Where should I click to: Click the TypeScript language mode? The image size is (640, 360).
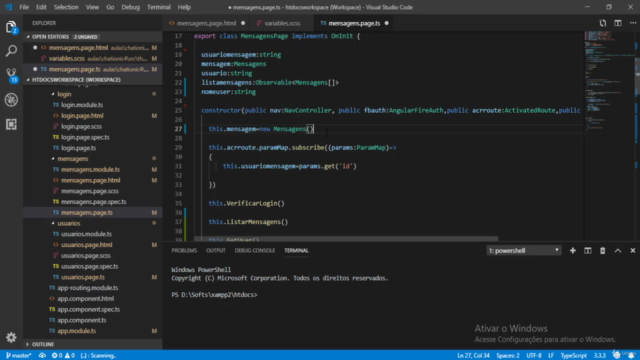(573, 356)
